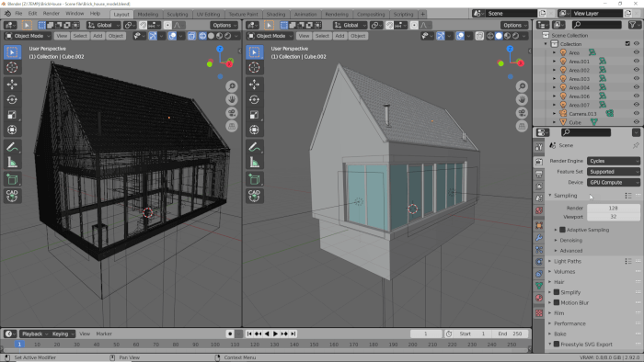644x362 pixels.
Task: Play animation in timeline
Action: (276, 334)
